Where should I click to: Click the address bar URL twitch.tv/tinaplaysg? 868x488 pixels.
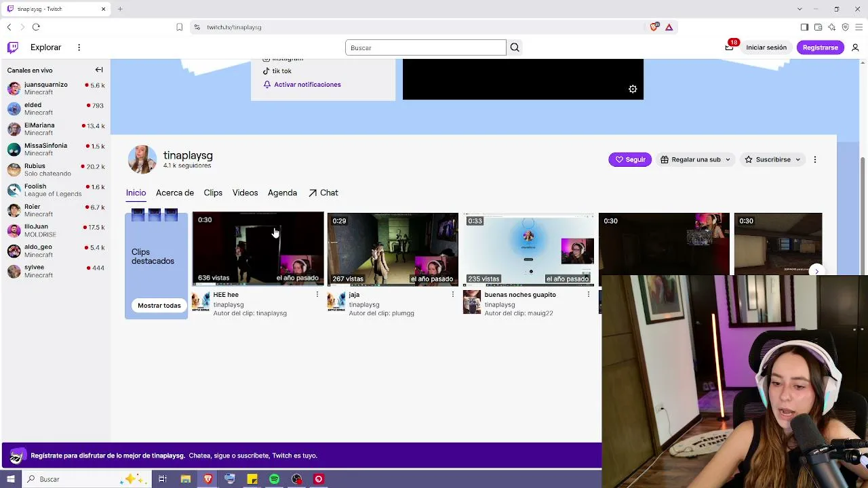point(234,27)
